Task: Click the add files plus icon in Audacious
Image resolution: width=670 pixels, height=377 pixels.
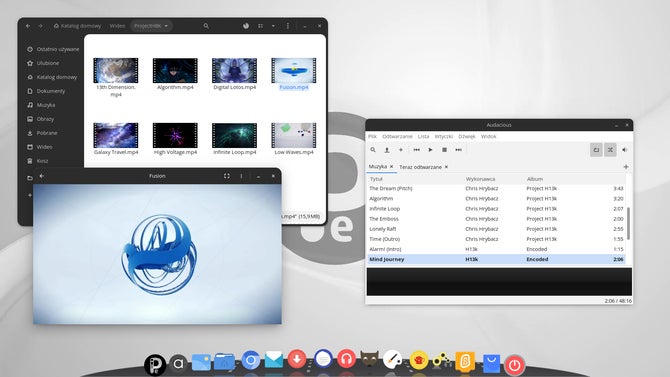Action: click(401, 150)
